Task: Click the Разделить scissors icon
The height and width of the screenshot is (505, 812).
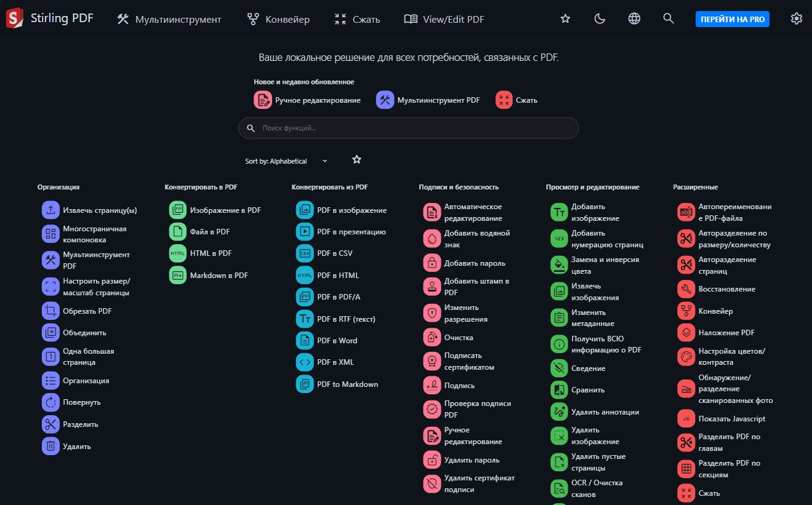Action: (50, 424)
